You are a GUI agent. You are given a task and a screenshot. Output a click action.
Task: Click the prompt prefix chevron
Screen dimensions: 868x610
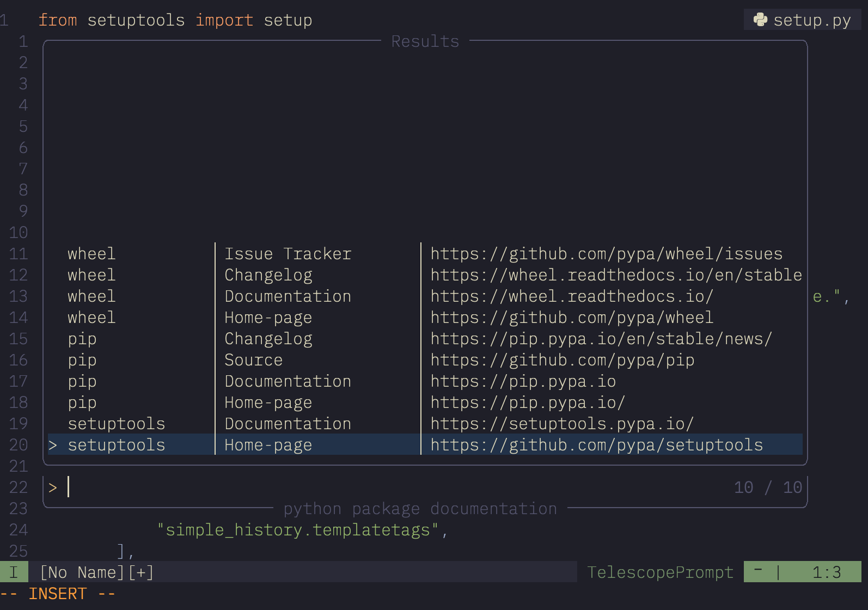(x=53, y=488)
